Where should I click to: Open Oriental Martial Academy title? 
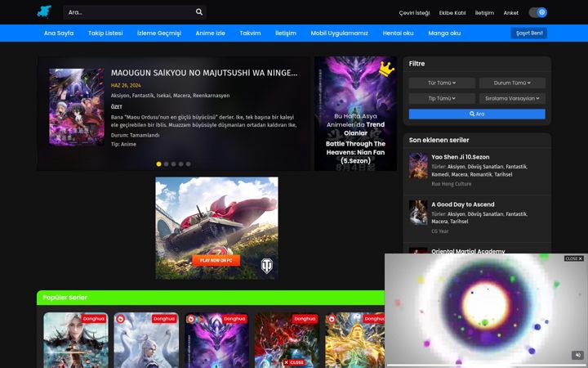(x=468, y=251)
